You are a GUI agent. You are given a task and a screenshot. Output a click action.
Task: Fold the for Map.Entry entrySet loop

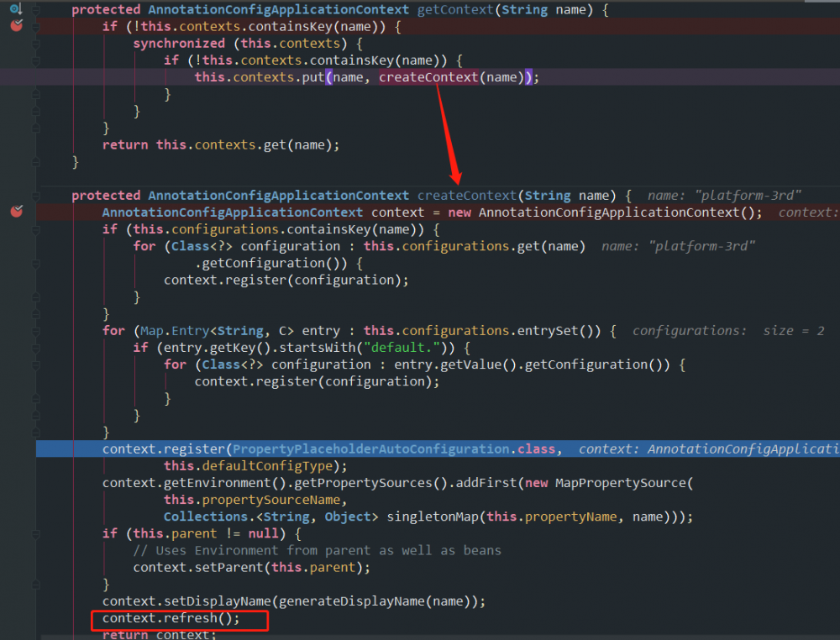[x=36, y=331]
